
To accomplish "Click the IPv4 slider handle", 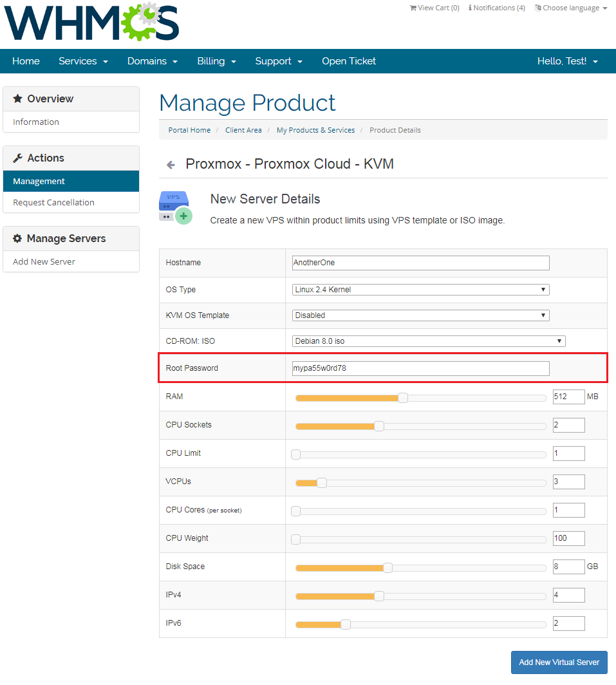I will pyautogui.click(x=378, y=596).
